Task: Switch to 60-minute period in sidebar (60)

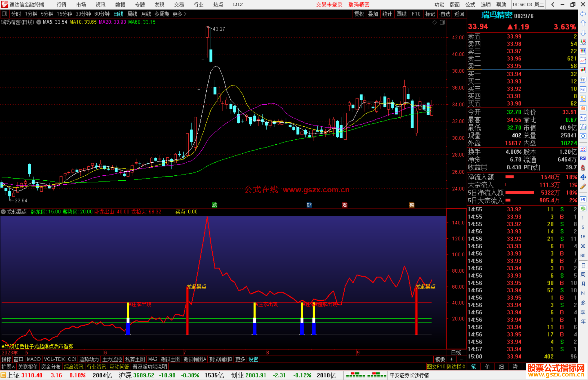Action: [583, 256]
